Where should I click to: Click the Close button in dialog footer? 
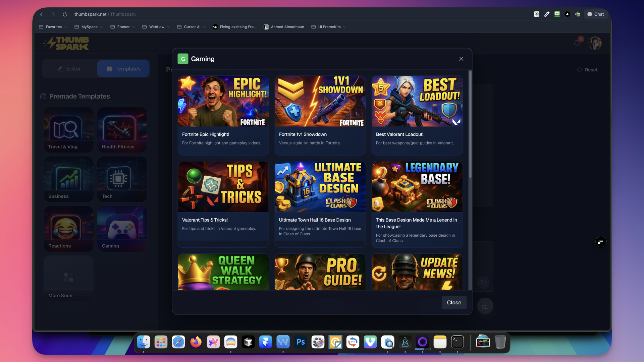454,302
